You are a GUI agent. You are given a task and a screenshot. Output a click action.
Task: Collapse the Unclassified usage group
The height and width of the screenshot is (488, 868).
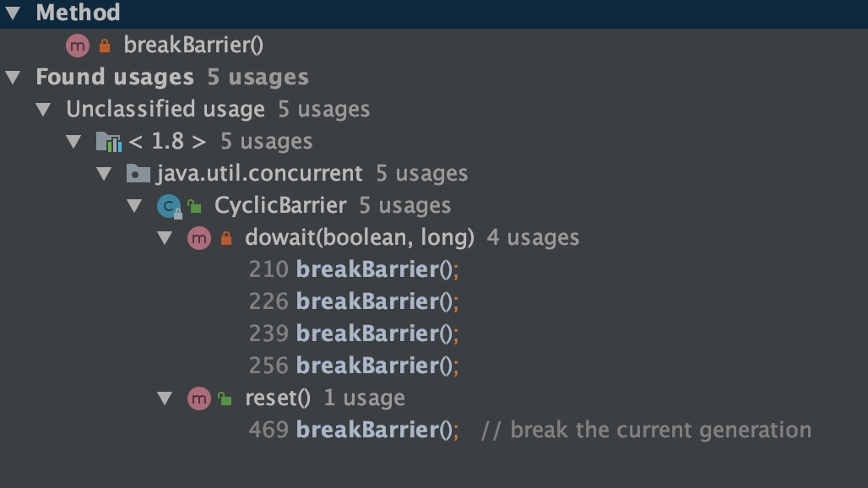pos(43,110)
